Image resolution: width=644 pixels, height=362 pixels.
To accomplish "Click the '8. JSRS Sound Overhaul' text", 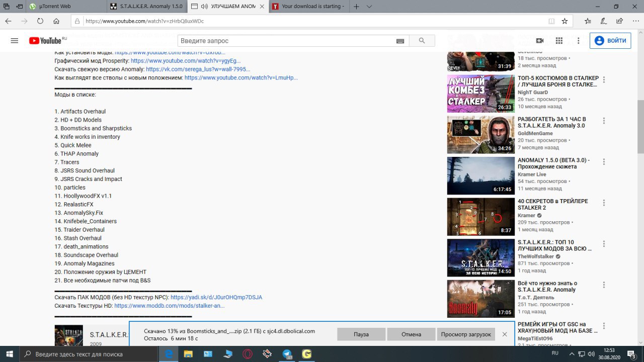I will (x=85, y=170).
